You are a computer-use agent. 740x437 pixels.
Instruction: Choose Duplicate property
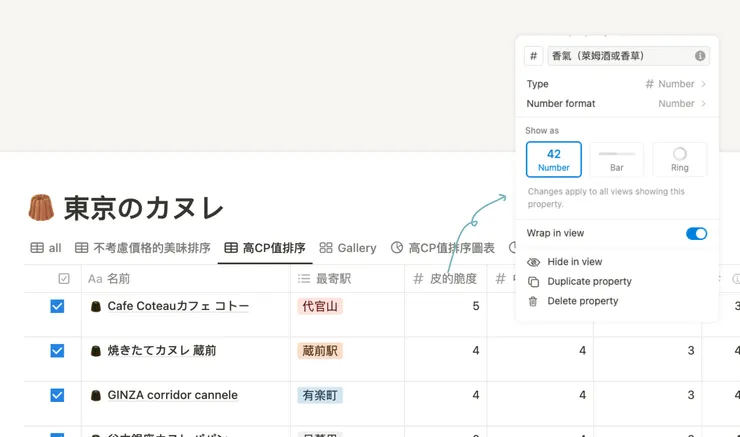[616, 282]
